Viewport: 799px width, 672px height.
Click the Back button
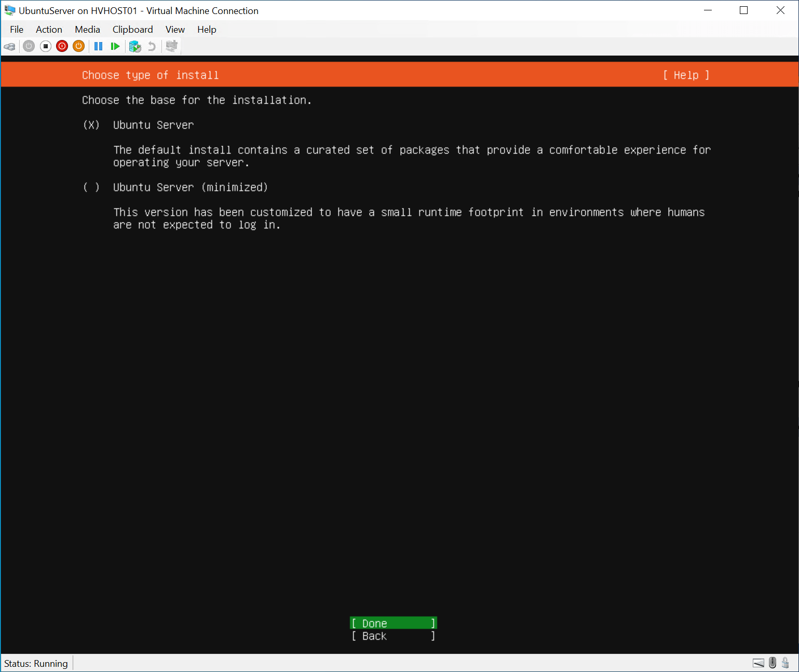[x=394, y=636]
